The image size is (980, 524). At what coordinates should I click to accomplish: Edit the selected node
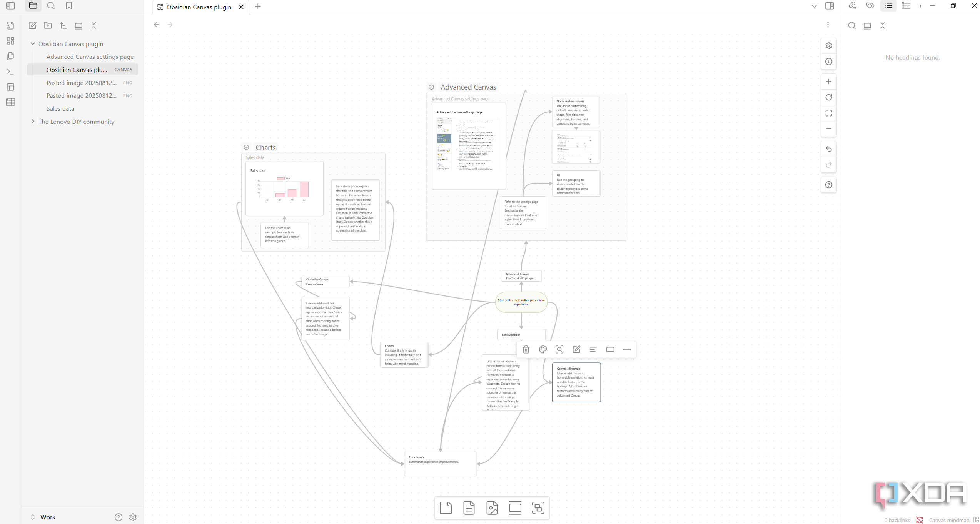576,349
